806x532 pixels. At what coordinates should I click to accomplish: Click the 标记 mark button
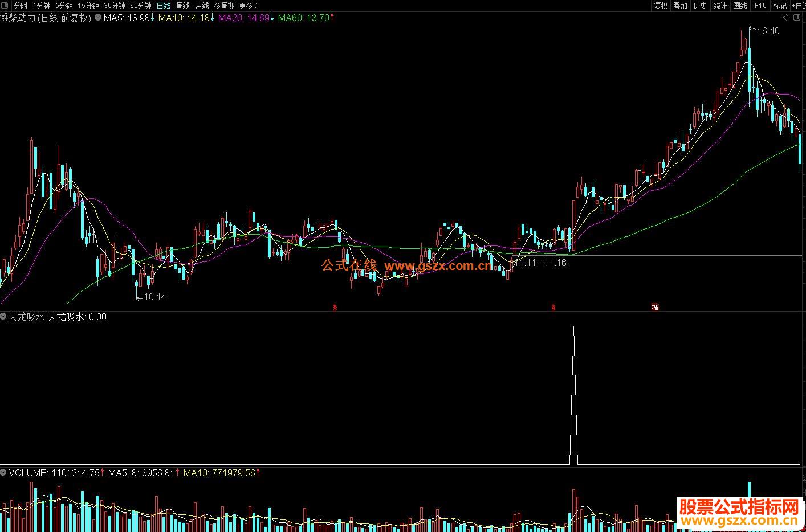point(780,6)
